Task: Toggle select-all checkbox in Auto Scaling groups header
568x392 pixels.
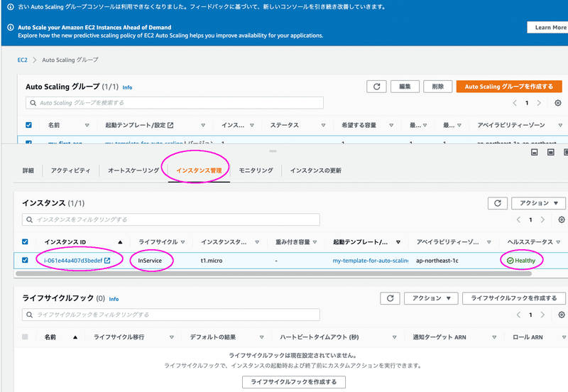Action: click(28, 125)
